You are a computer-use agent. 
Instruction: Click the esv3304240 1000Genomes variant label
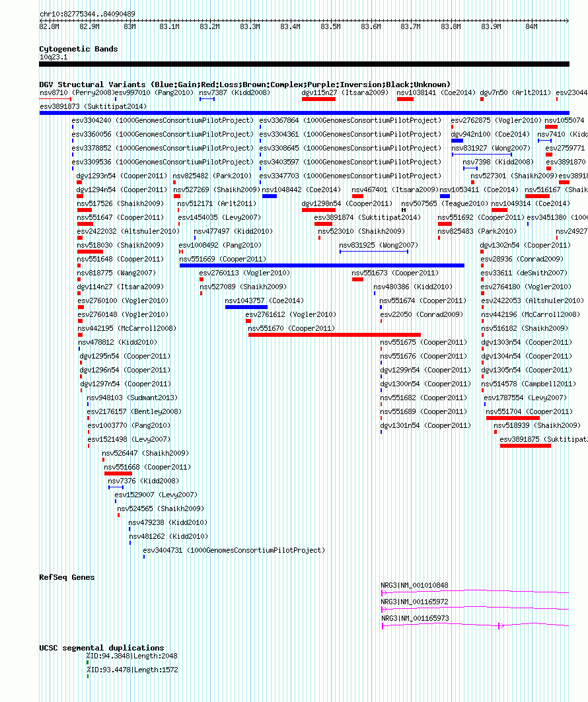[163, 120]
